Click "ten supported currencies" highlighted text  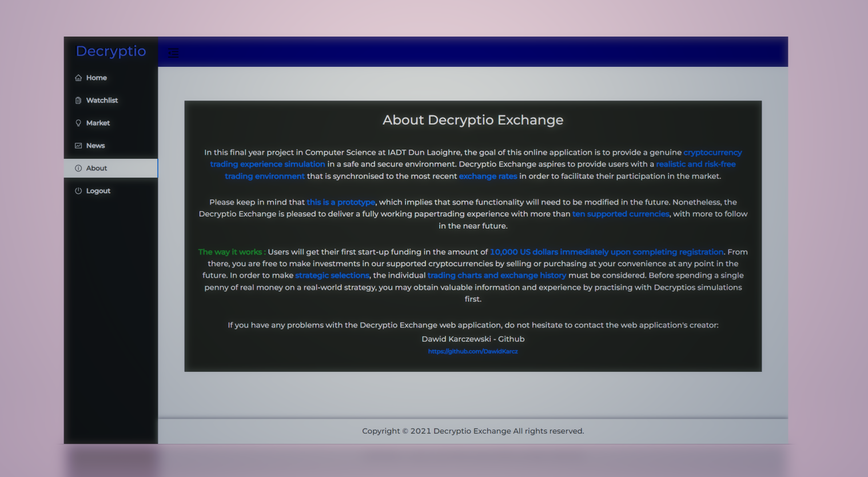(620, 214)
